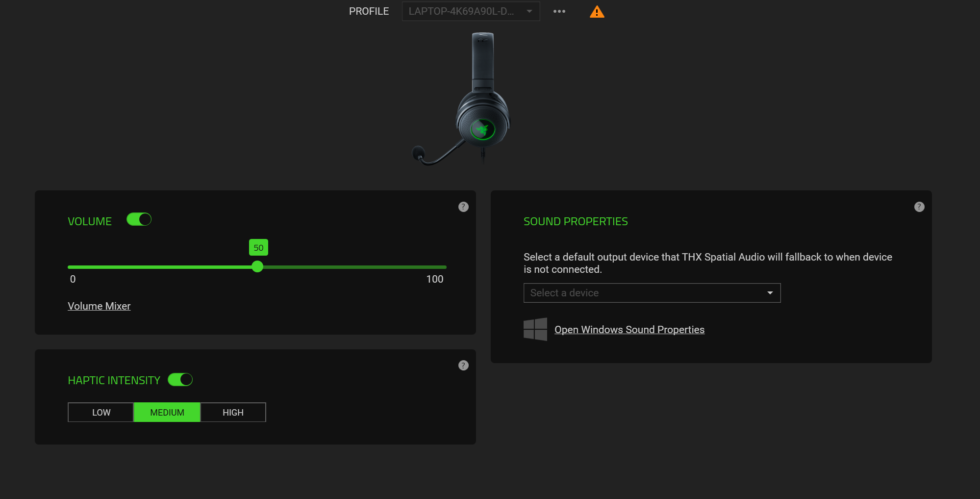Select LOW haptic intensity
The height and width of the screenshot is (499, 980).
tap(101, 413)
